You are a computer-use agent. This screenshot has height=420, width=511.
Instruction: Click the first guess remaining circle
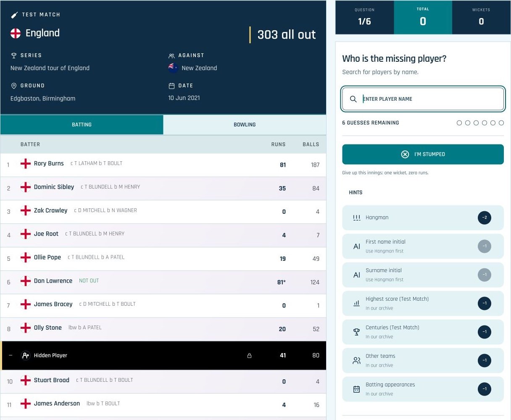459,123
